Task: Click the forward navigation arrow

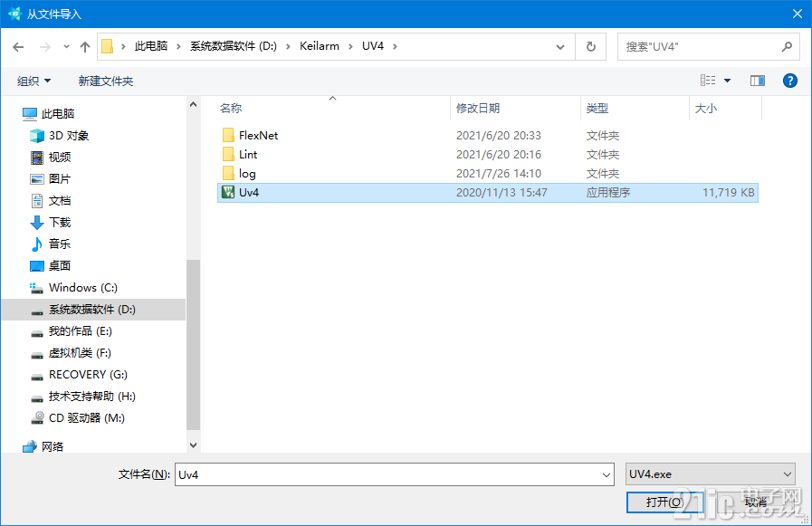Action: click(x=45, y=46)
